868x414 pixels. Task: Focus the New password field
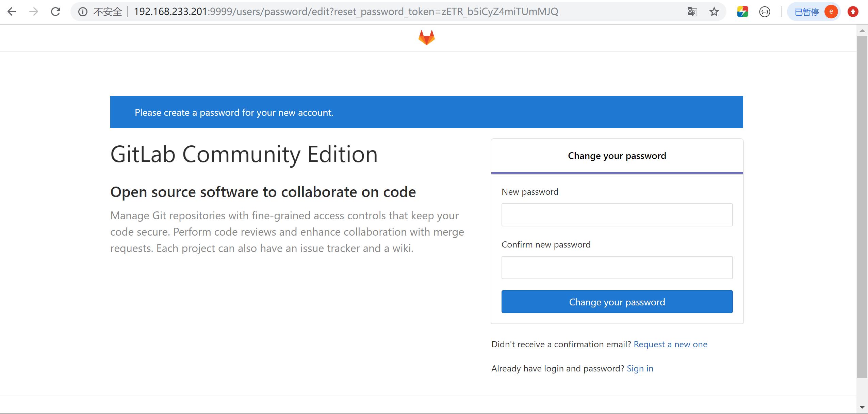(x=617, y=215)
